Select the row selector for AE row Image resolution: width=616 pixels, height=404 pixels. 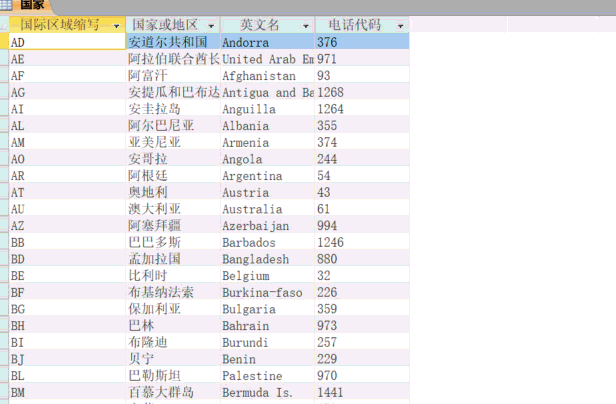(x=4, y=59)
